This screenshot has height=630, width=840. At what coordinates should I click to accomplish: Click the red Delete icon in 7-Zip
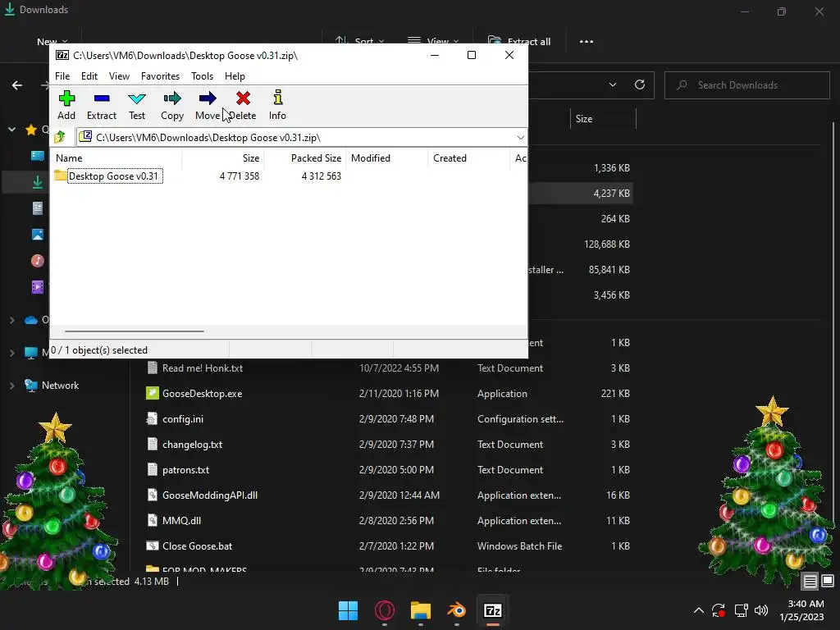[x=243, y=98]
